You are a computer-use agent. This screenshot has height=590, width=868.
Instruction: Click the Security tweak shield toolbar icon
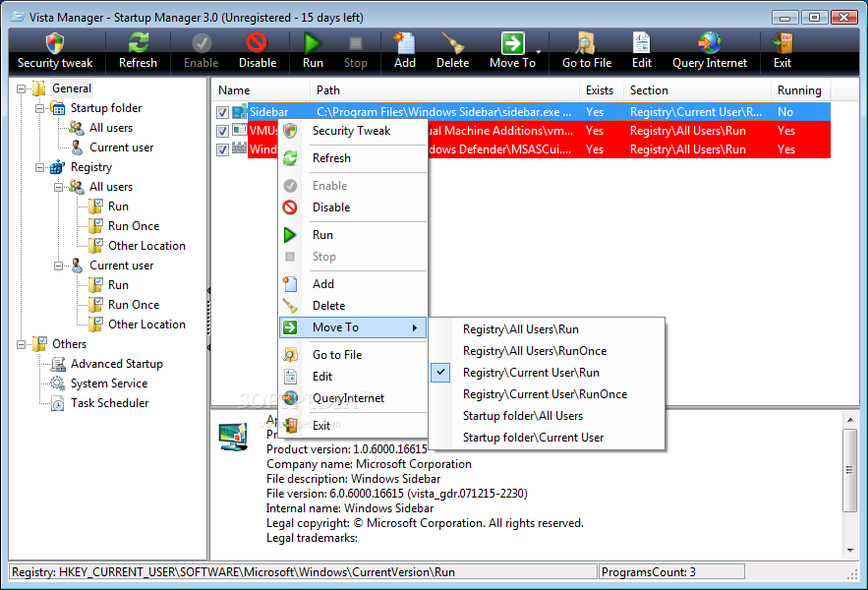[x=55, y=42]
